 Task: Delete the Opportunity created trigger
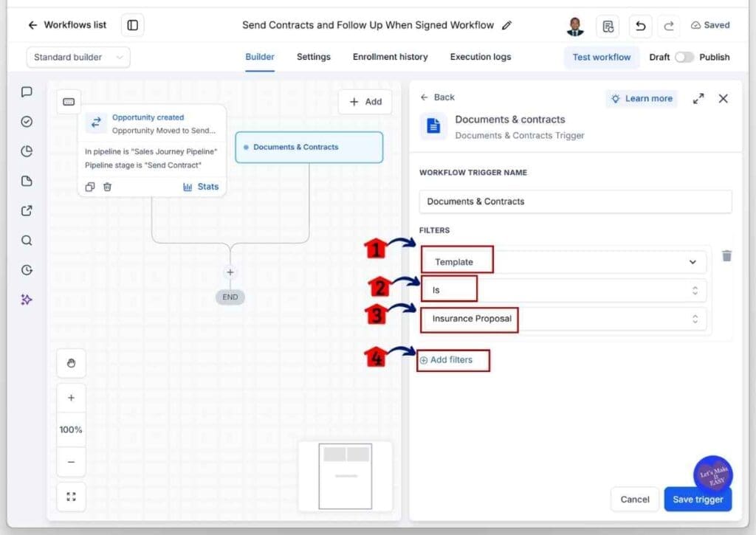[108, 187]
